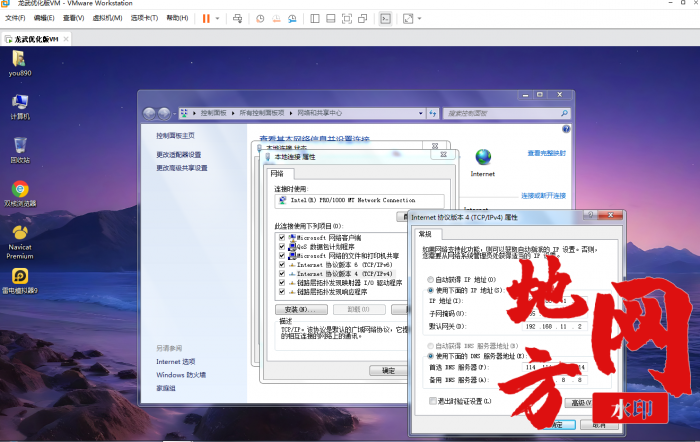The image size is (700, 442).
Task: Click the console view icon
Action: [x=385, y=19]
